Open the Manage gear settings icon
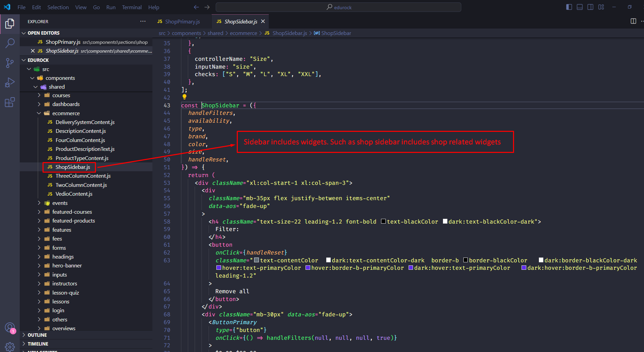The width and height of the screenshot is (644, 352). 10,347
